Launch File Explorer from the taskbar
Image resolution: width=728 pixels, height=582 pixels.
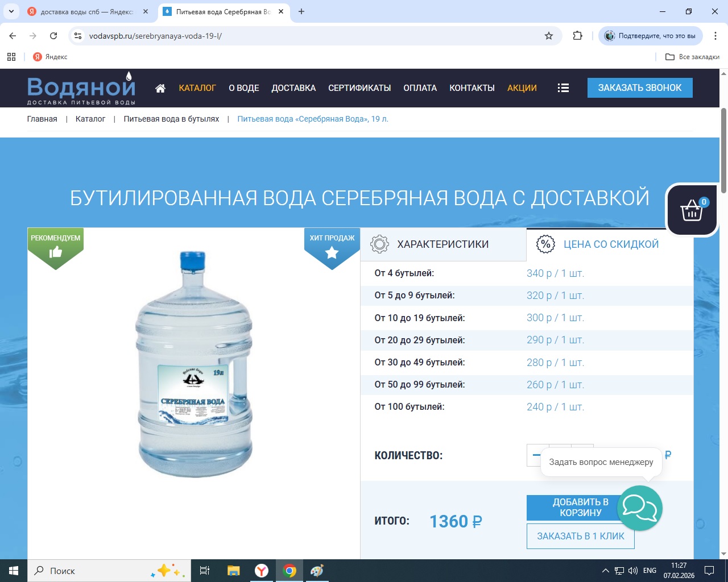233,571
